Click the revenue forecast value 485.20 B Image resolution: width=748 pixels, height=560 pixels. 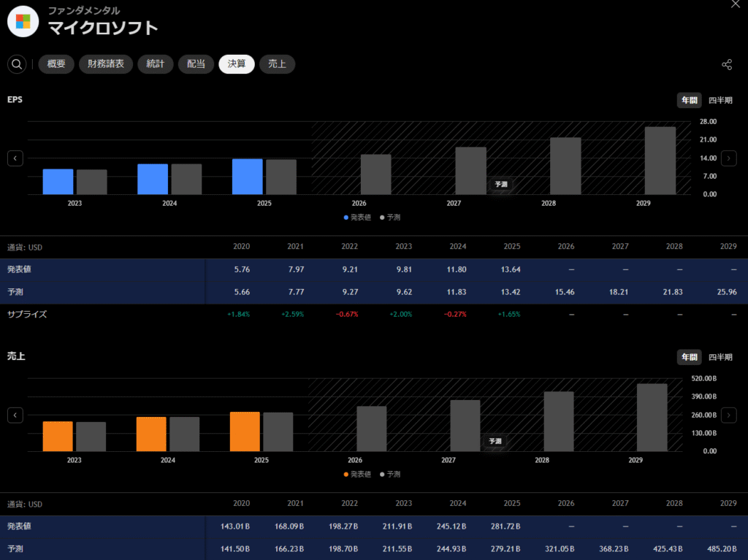click(x=722, y=549)
